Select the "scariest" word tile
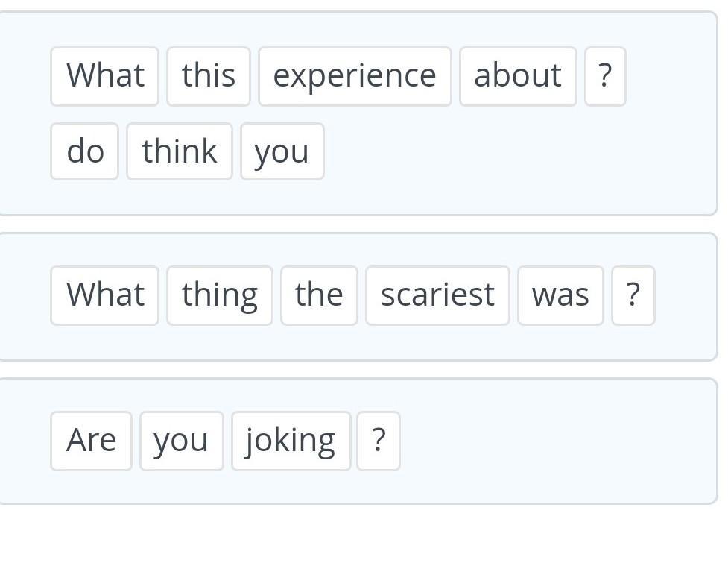The height and width of the screenshot is (563, 728). (x=437, y=295)
